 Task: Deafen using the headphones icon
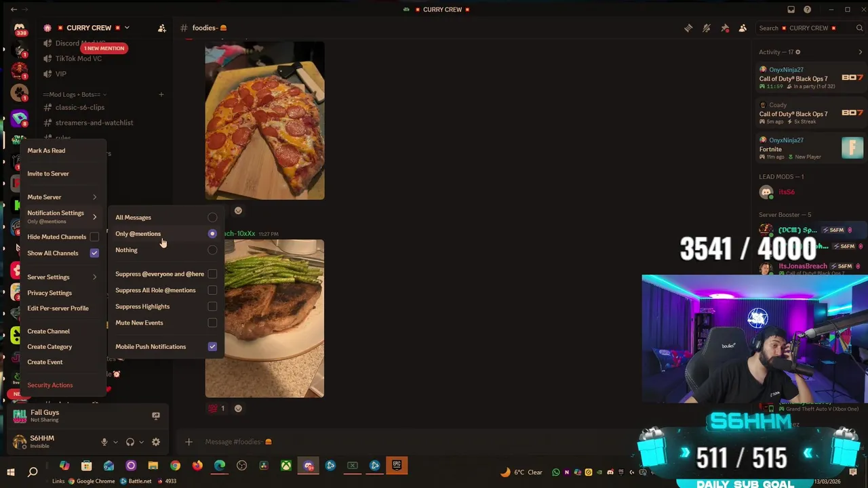click(130, 442)
